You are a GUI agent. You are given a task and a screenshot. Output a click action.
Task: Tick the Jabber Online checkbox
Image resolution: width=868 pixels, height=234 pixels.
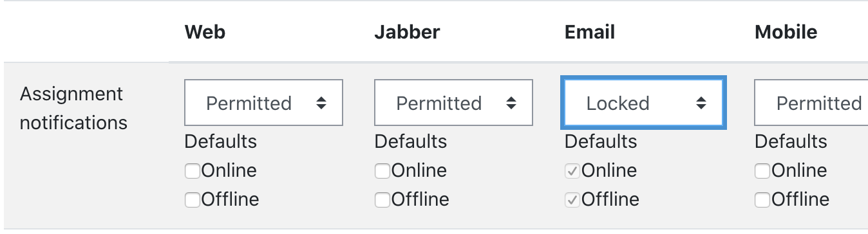382,171
